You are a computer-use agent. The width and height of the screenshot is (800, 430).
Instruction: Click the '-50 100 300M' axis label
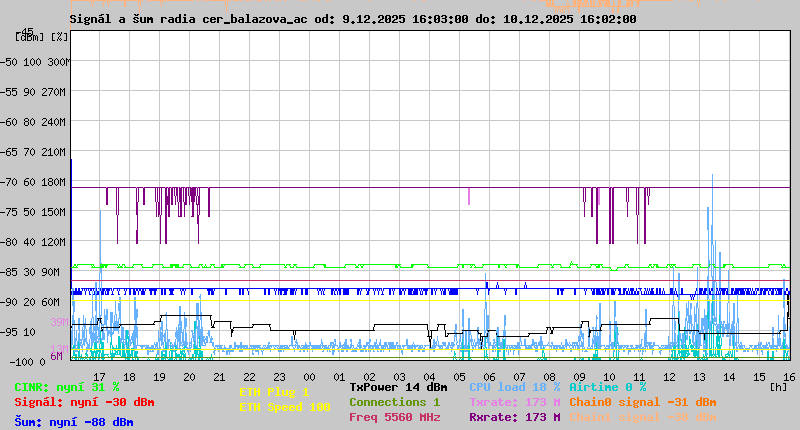(x=35, y=62)
